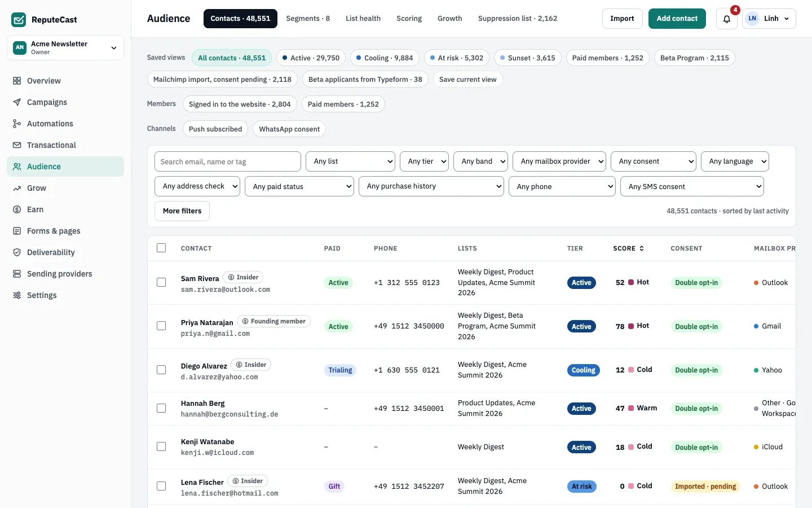This screenshot has width=812, height=508.
Task: Toggle the select-all contacts checkbox
Action: (x=161, y=248)
